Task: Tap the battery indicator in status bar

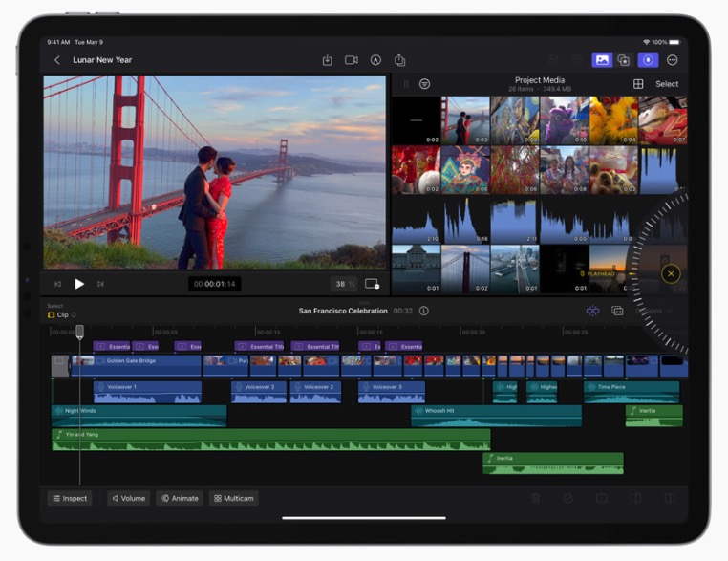Action: (x=674, y=42)
